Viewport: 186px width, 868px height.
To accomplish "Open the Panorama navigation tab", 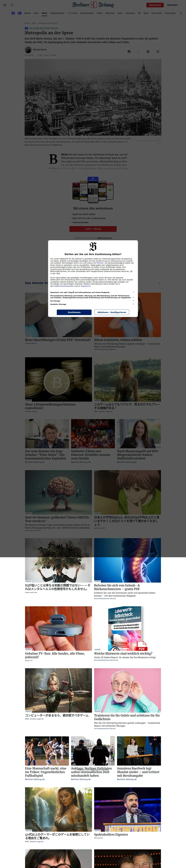I will 130,13.
